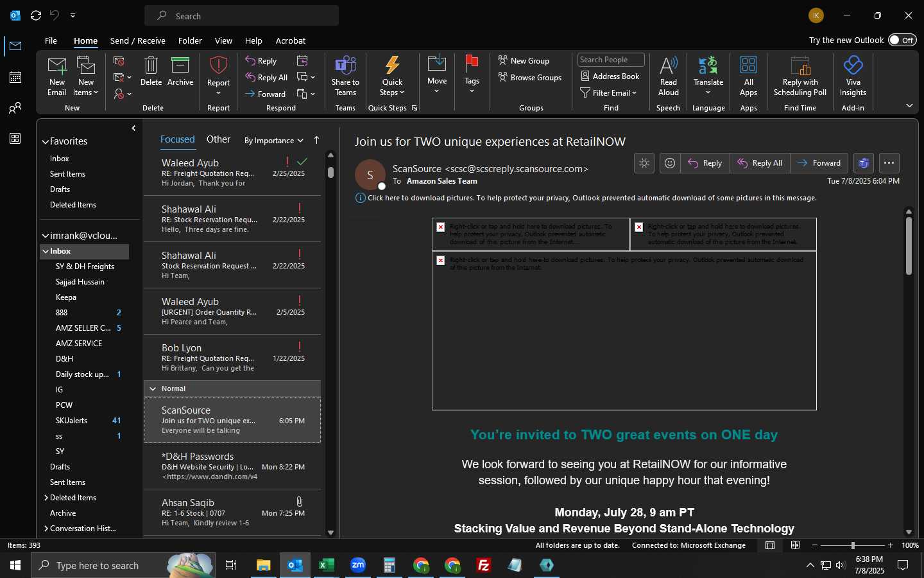The image size is (924, 578).
Task: Switch to the Other inbox tab
Action: (218, 139)
